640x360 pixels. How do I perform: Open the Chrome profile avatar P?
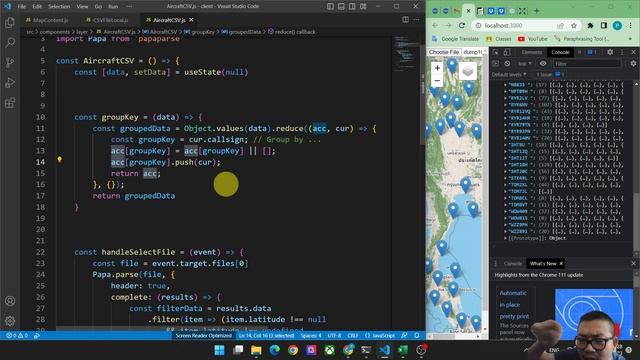coord(617,26)
